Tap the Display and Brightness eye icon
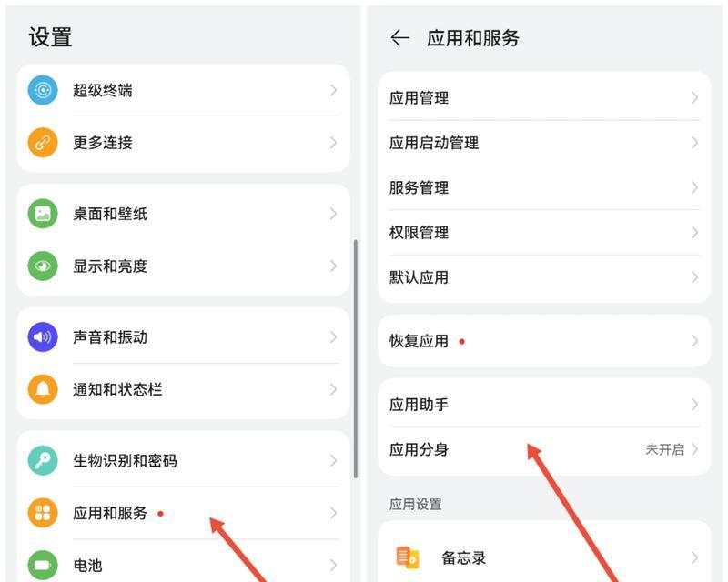This screenshot has height=582, width=728. click(43, 266)
